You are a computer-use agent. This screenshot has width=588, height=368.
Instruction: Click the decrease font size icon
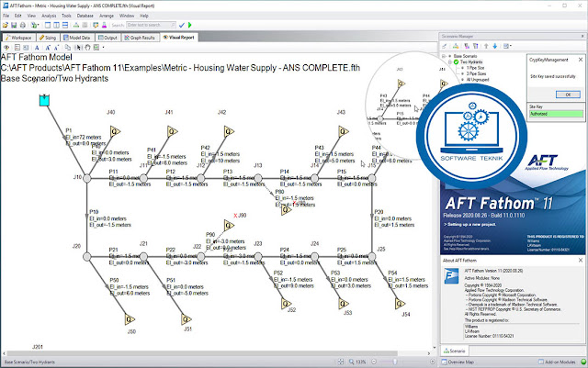pos(56,48)
